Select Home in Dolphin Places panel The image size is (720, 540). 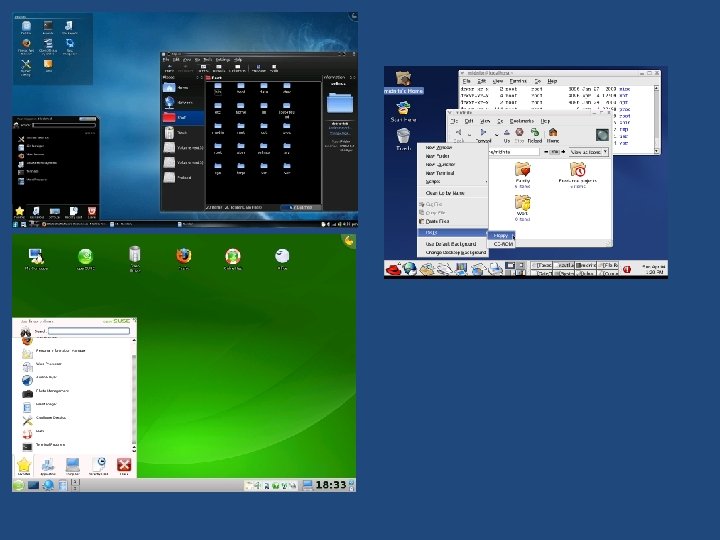[x=182, y=87]
